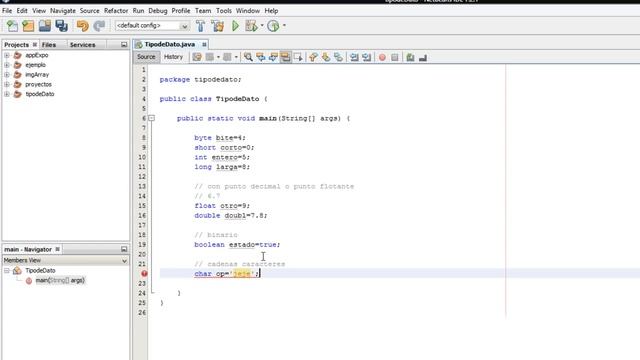Undo the last edit via toolbar
This screenshot has height=360, width=640.
point(82,26)
